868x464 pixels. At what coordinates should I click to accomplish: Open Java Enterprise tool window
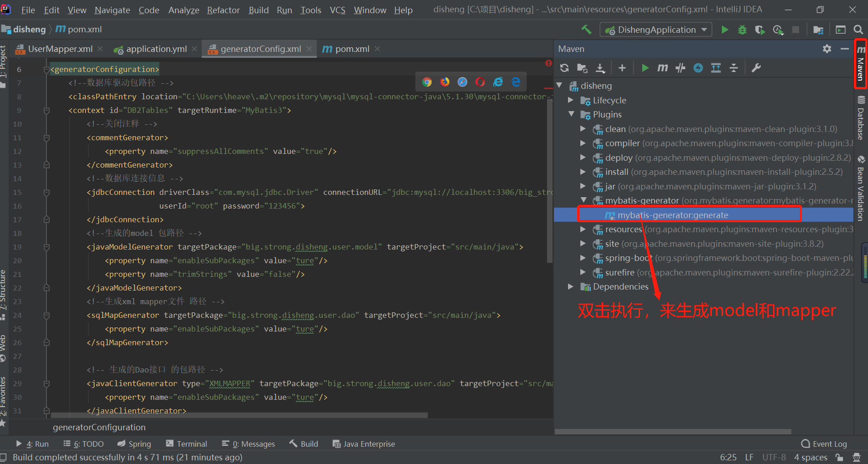pyautogui.click(x=364, y=444)
